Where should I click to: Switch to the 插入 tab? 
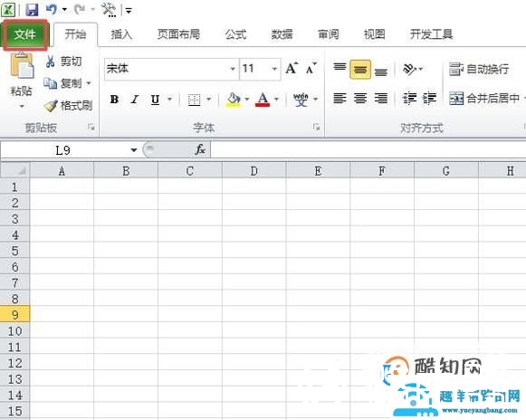click(x=121, y=34)
